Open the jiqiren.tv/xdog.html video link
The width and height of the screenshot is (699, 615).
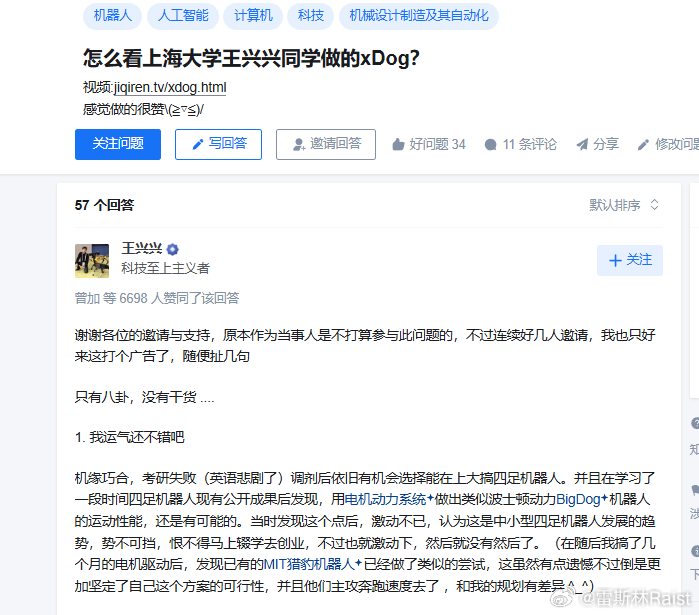[170, 87]
